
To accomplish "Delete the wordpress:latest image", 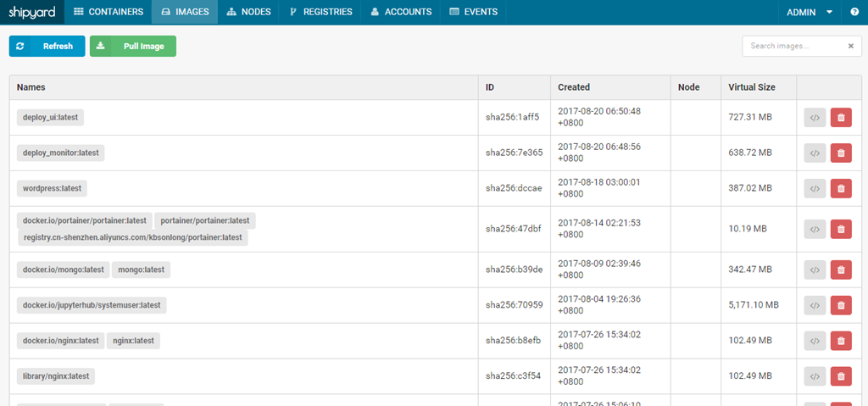I will [x=841, y=188].
